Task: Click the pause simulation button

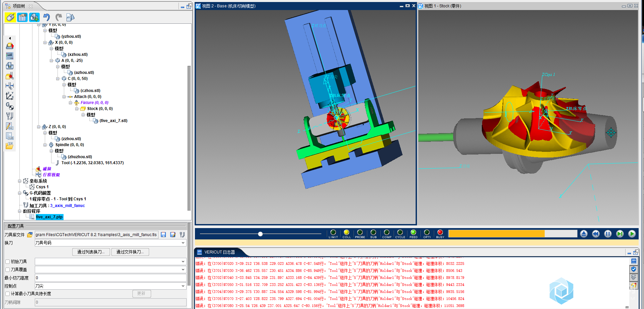Action: (608, 234)
